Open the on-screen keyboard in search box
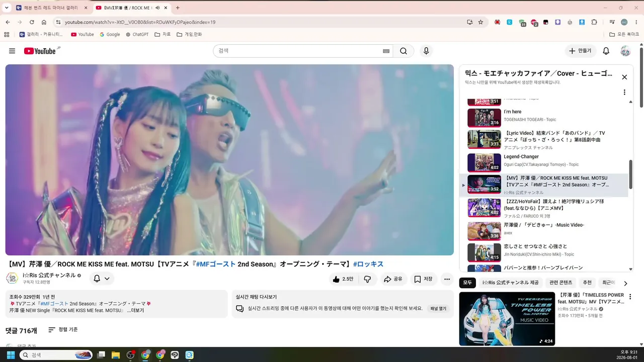The width and height of the screenshot is (644, 362). click(x=386, y=51)
